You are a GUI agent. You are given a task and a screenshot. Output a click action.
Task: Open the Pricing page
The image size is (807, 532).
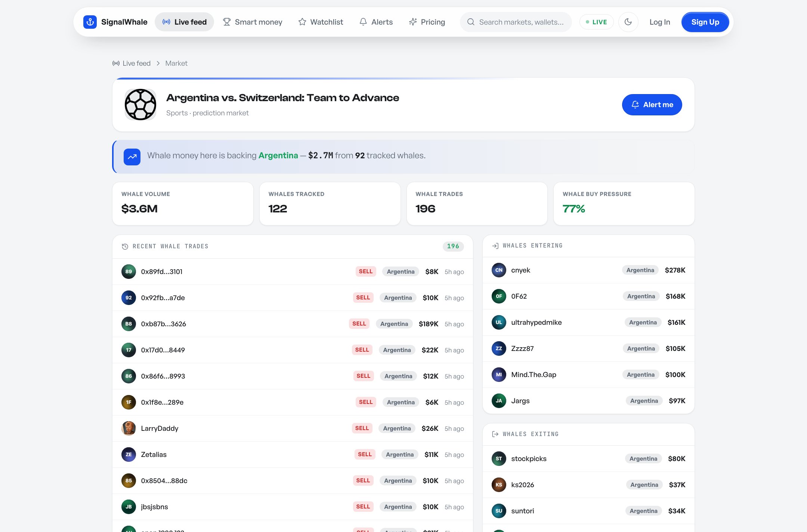(427, 22)
